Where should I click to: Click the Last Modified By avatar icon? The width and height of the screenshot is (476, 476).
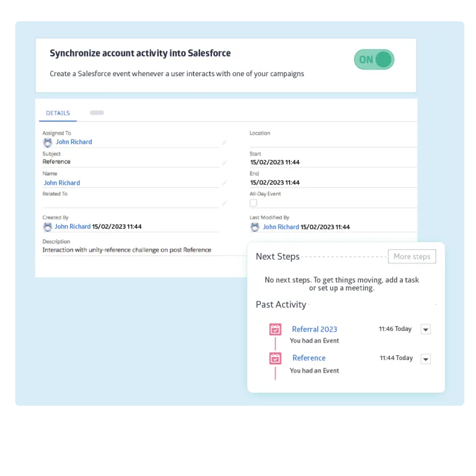[x=255, y=227]
